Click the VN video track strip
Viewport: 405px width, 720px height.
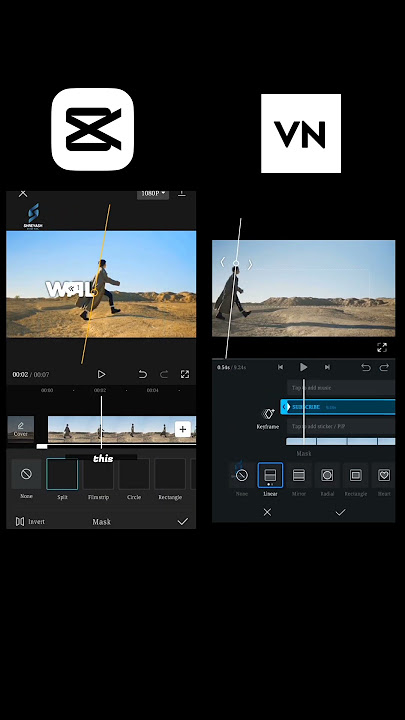click(340, 442)
